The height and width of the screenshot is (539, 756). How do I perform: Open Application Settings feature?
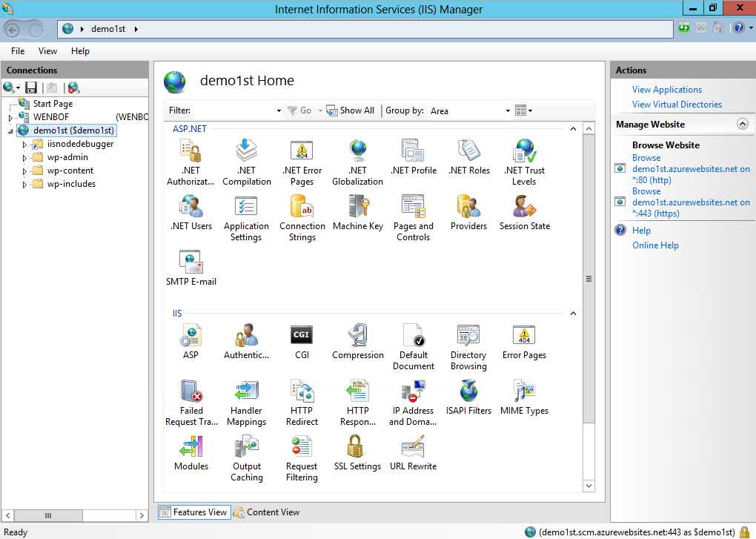(x=246, y=218)
